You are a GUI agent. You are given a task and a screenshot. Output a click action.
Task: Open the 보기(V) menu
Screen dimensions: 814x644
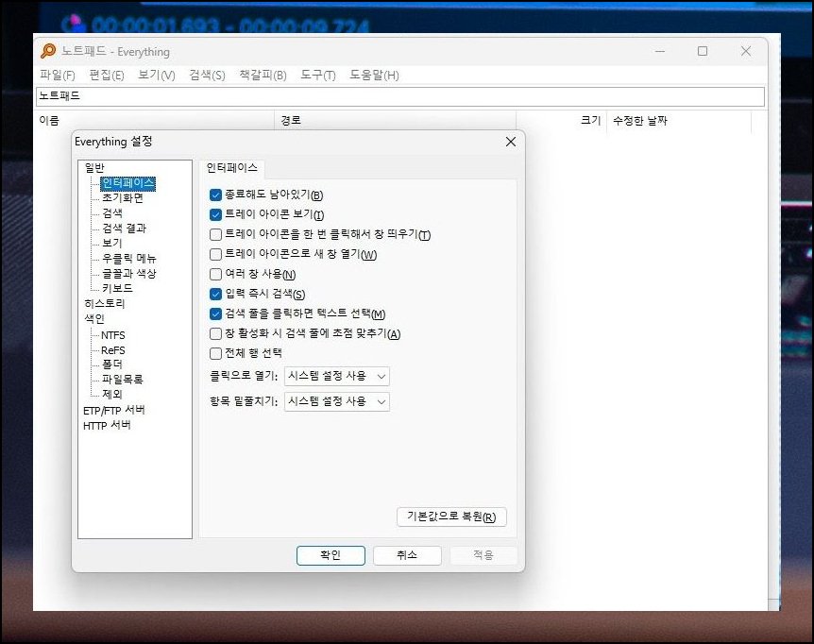point(156,76)
